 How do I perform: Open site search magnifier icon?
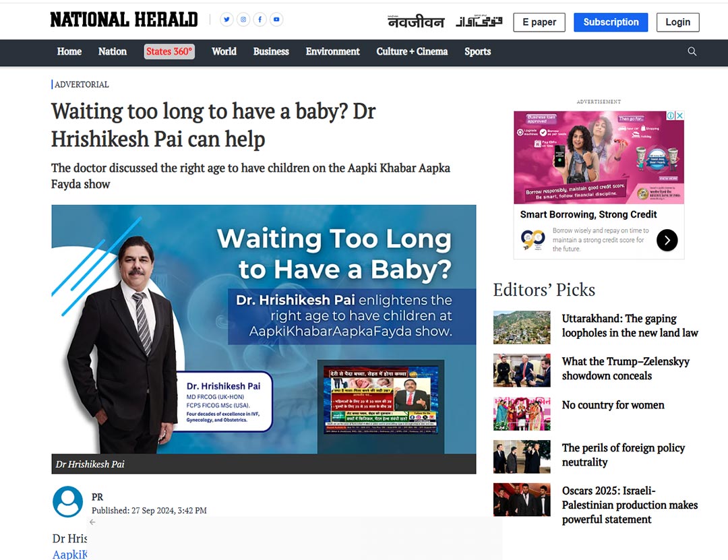click(x=692, y=52)
